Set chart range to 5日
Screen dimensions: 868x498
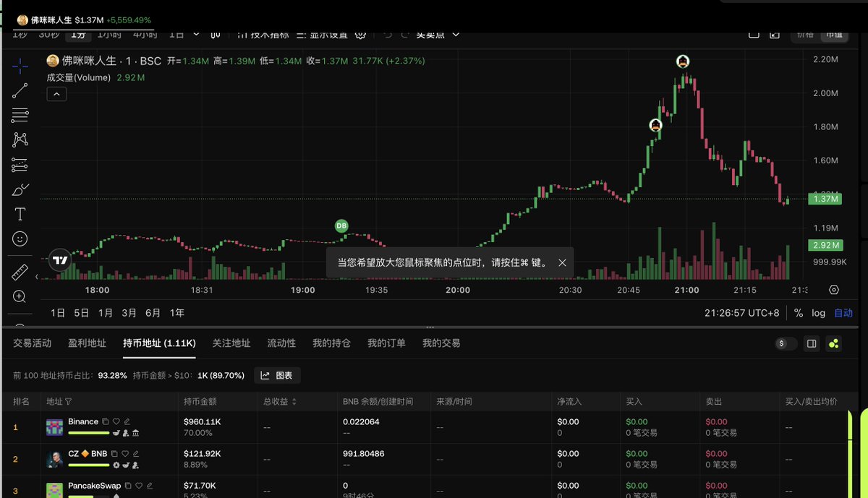tap(82, 313)
